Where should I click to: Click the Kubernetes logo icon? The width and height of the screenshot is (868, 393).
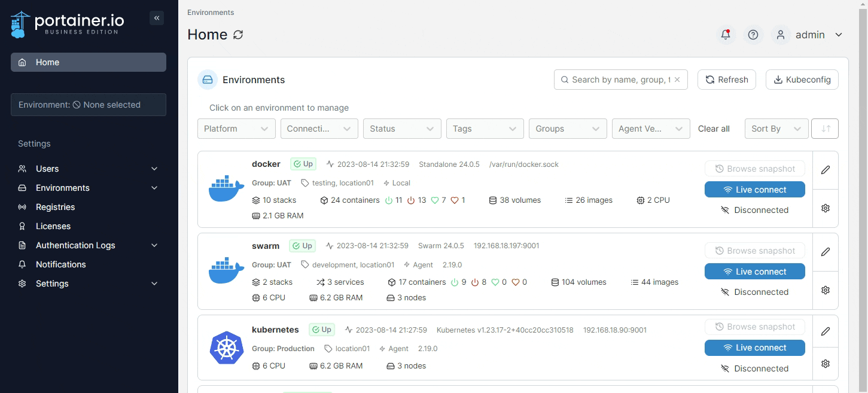pos(226,348)
